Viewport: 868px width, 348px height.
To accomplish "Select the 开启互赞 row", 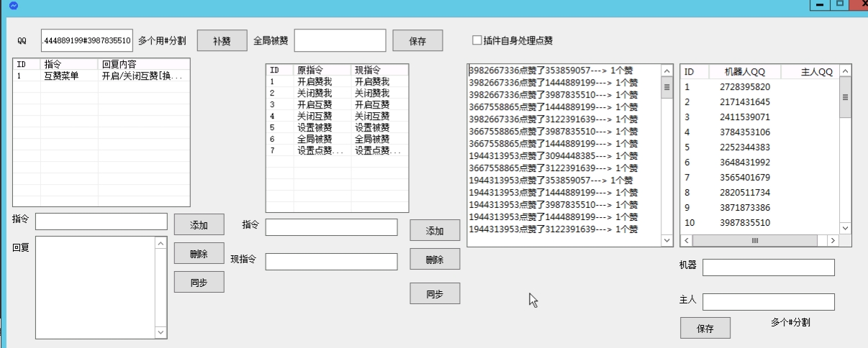I will click(337, 105).
